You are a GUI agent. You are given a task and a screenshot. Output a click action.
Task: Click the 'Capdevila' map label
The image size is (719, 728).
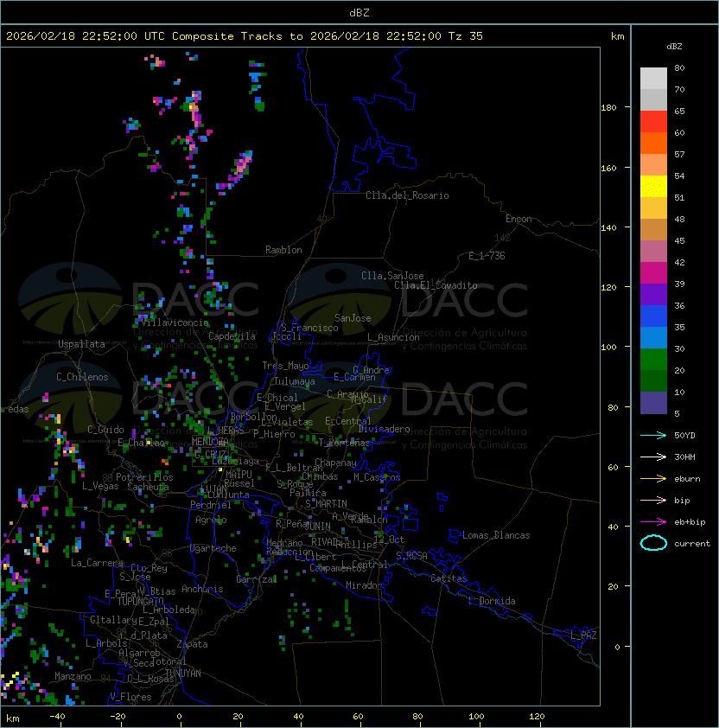tap(232, 336)
